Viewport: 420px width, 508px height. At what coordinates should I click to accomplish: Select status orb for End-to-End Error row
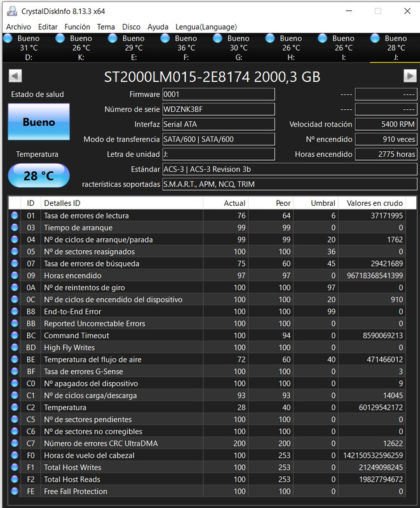click(15, 311)
